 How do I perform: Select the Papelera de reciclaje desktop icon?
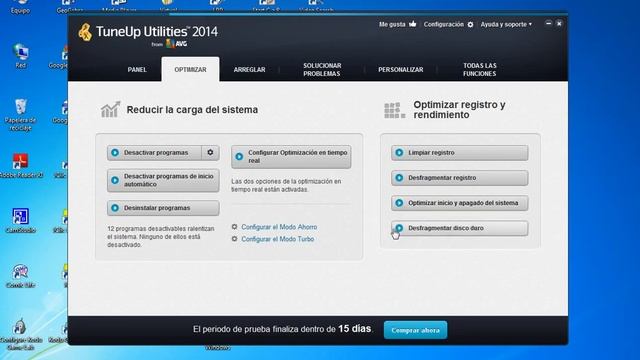(20, 115)
